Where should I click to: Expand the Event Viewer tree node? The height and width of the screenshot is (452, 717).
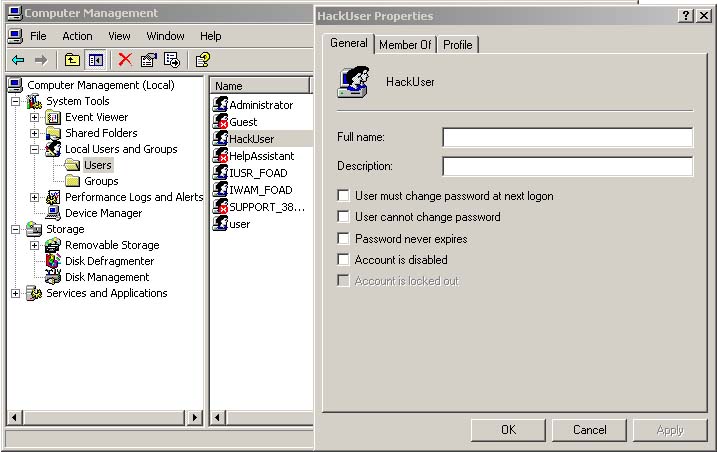pos(35,117)
